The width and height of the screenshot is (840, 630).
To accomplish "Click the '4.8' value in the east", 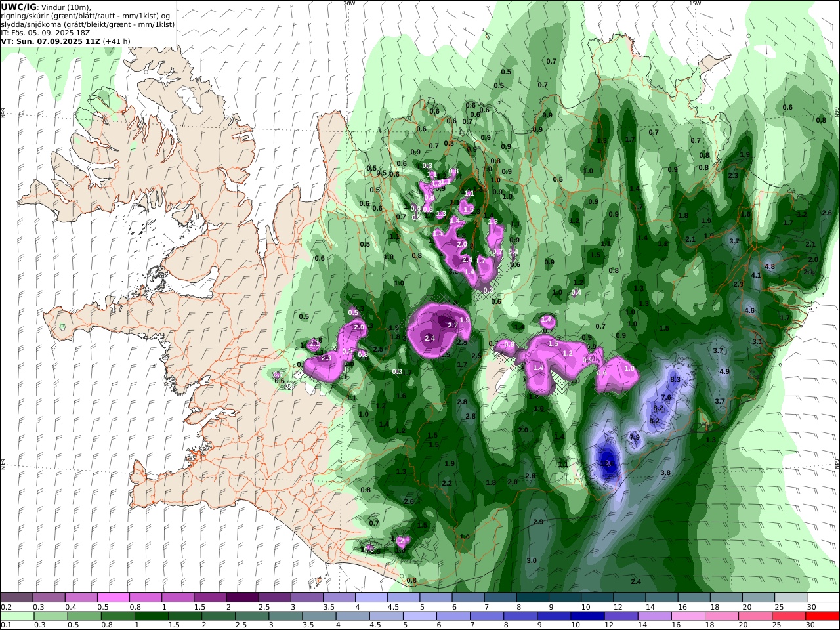I will [x=770, y=267].
